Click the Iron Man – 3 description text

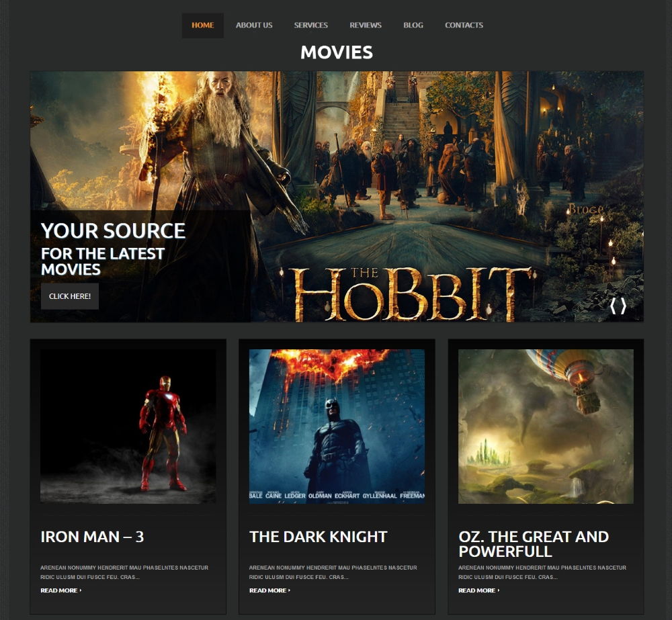124,572
